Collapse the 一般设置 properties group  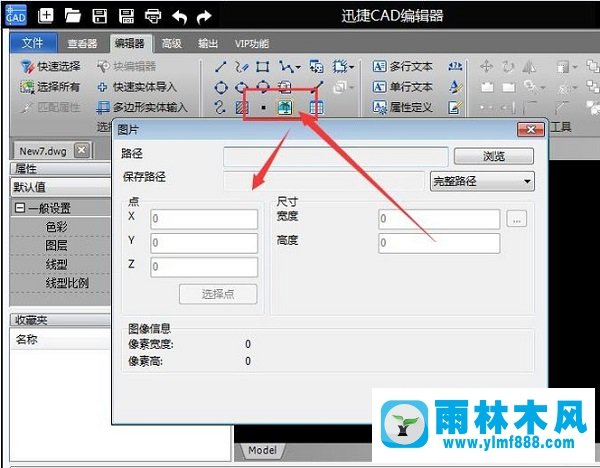click(20, 208)
